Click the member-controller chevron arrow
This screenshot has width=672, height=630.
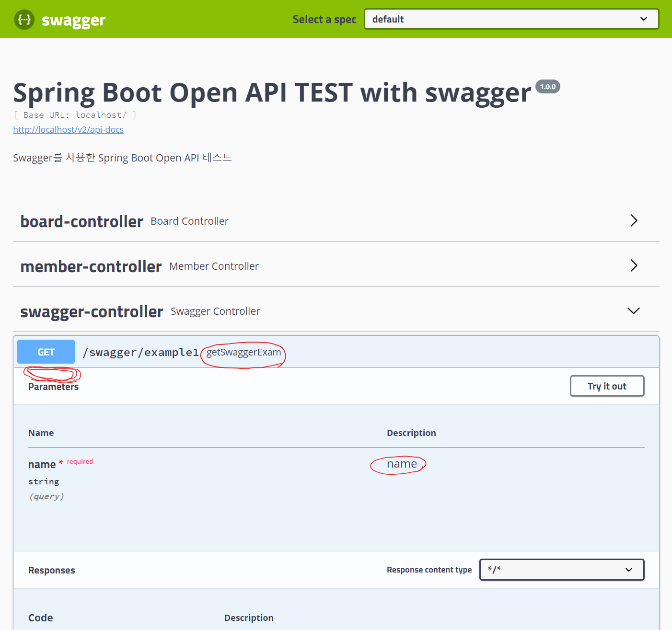click(634, 265)
